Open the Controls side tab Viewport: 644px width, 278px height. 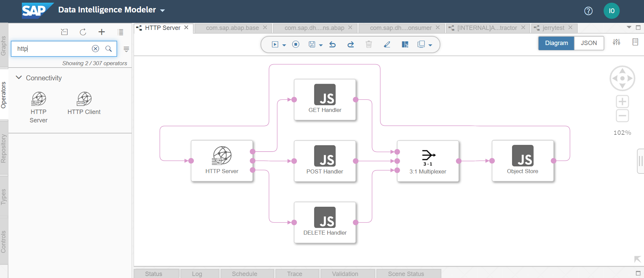[x=4, y=241]
